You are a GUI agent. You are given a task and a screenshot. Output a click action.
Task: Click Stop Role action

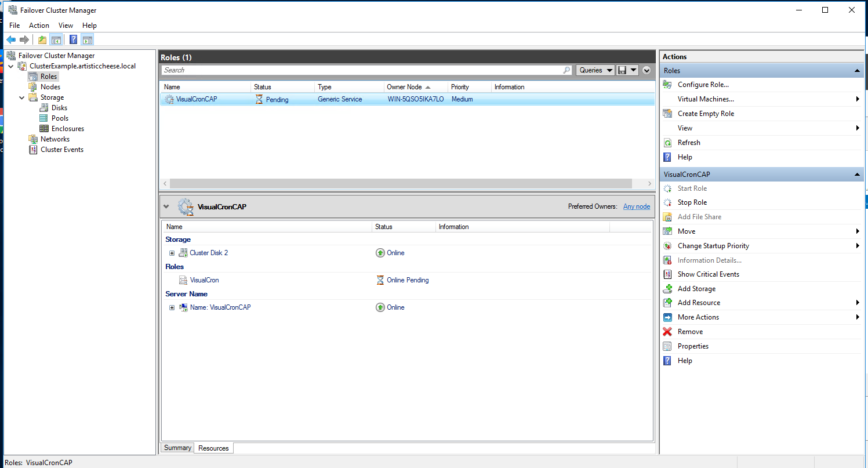(x=692, y=202)
